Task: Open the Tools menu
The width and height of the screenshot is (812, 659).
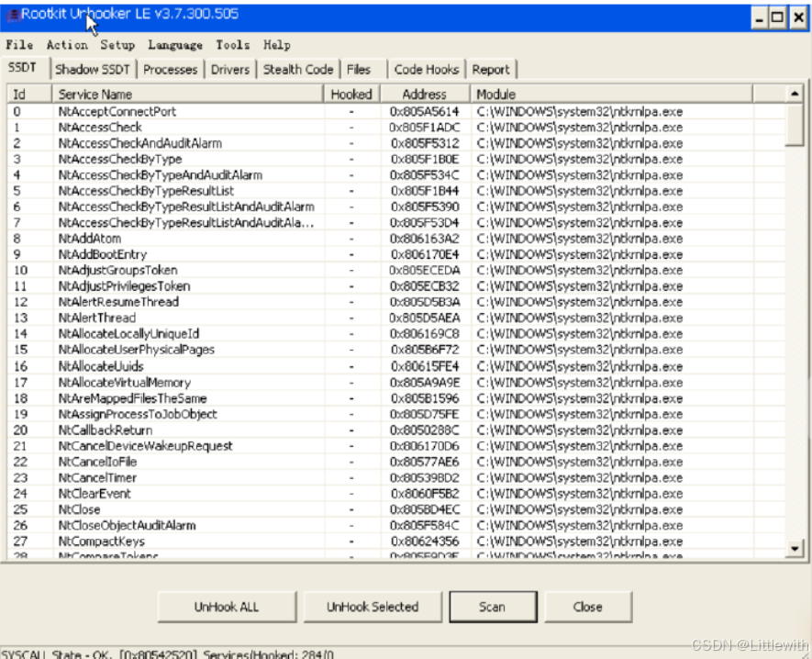Action: click(232, 45)
